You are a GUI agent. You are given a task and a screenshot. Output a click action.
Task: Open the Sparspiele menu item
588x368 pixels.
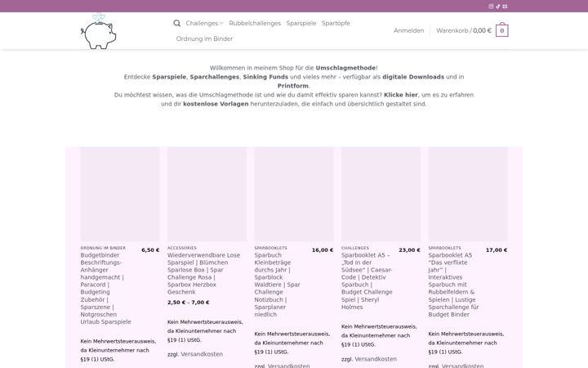tap(301, 23)
